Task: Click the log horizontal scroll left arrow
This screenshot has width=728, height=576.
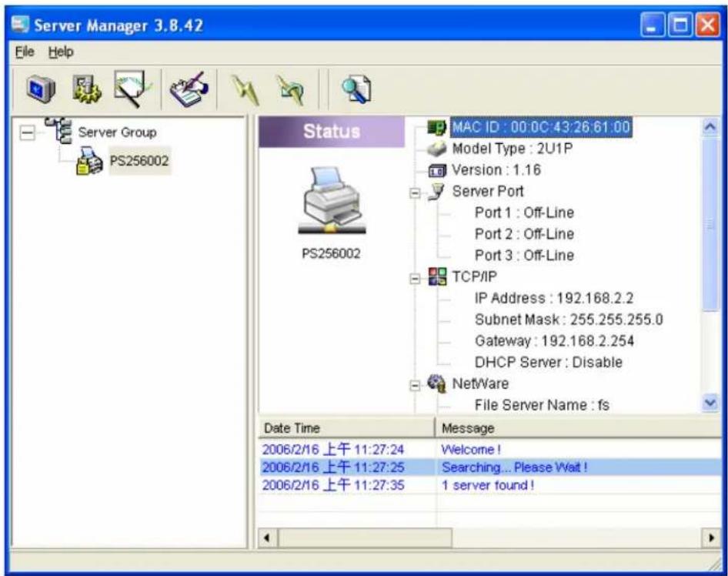Action: [x=267, y=538]
